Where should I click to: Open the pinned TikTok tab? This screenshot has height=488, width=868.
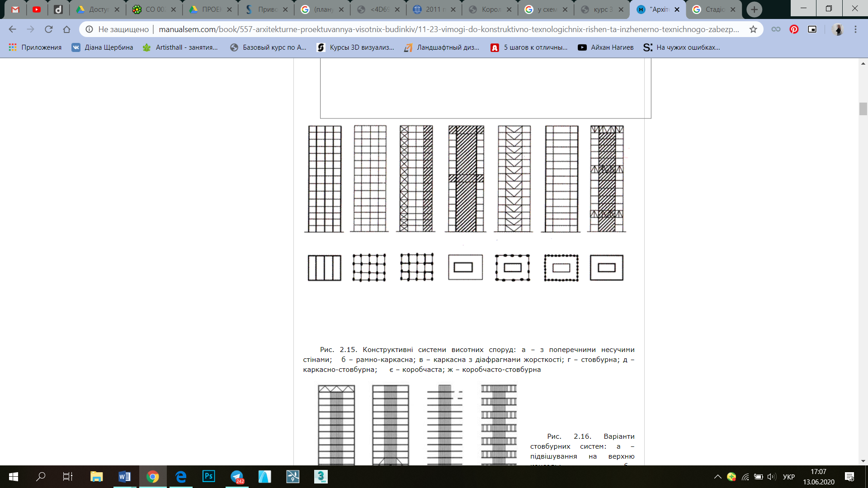[58, 9]
